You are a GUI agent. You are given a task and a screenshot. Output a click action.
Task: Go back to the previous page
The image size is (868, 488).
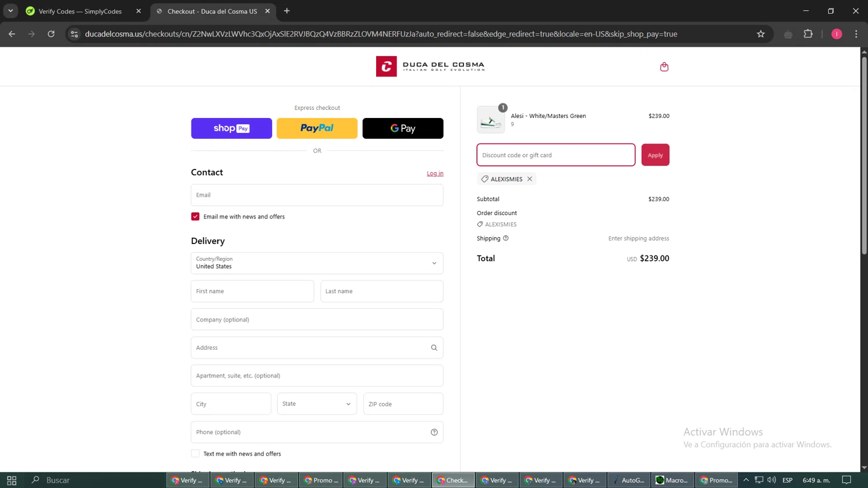(x=12, y=34)
